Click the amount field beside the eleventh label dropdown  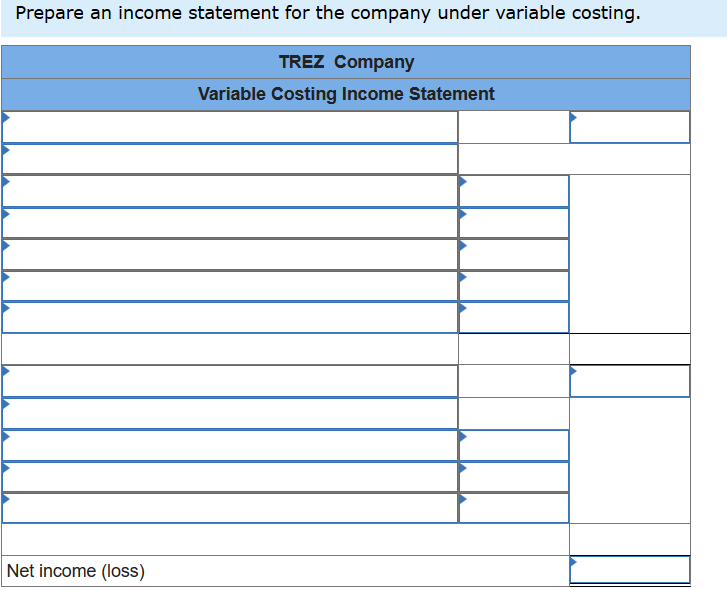point(514,477)
